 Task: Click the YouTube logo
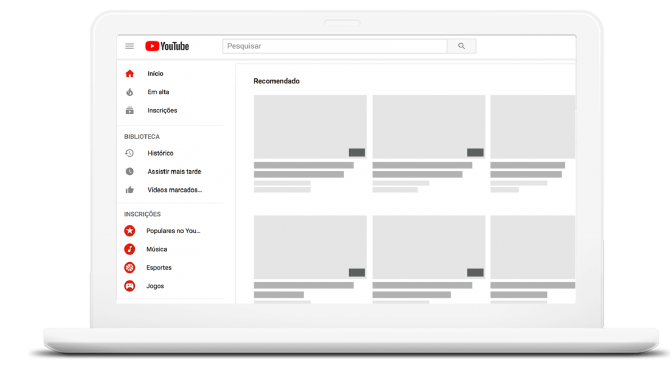[x=167, y=46]
